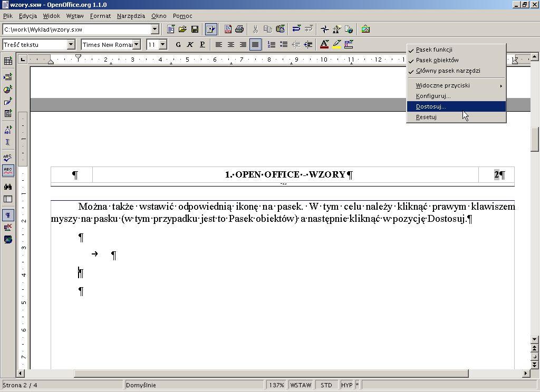The image size is (540, 392).
Task: Expand the Widoczne przyciski submenu
Action: pyautogui.click(x=456, y=85)
